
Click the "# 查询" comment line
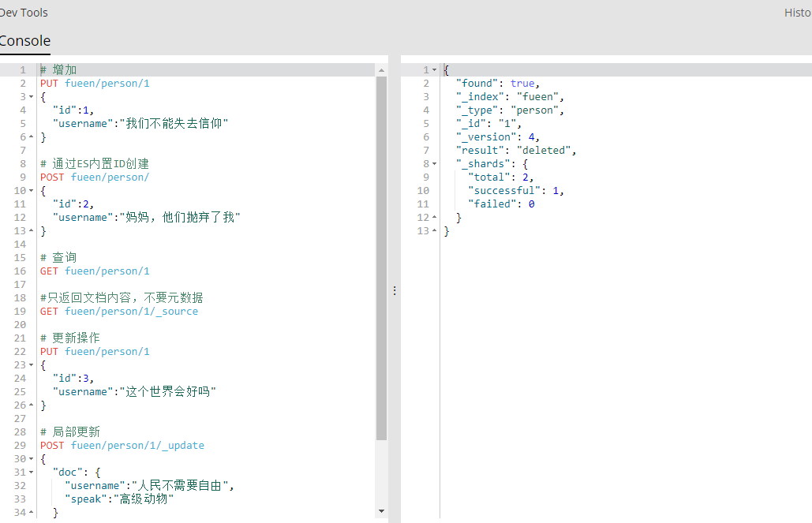pyautogui.click(x=58, y=257)
